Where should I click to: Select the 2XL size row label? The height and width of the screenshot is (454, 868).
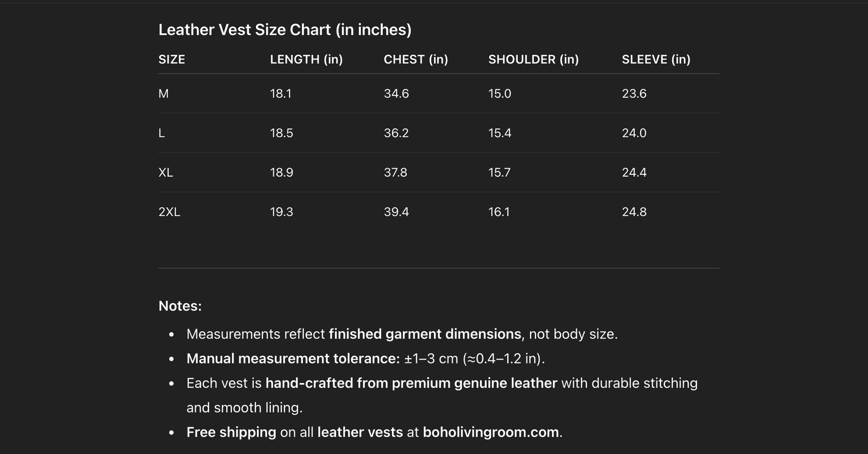169,212
